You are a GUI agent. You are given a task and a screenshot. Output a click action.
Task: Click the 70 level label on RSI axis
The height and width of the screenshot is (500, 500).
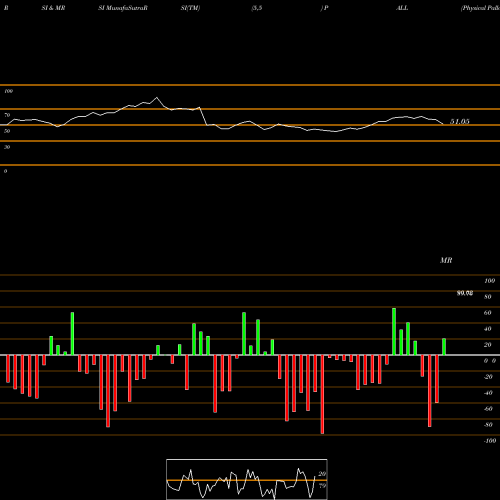pos(7,115)
